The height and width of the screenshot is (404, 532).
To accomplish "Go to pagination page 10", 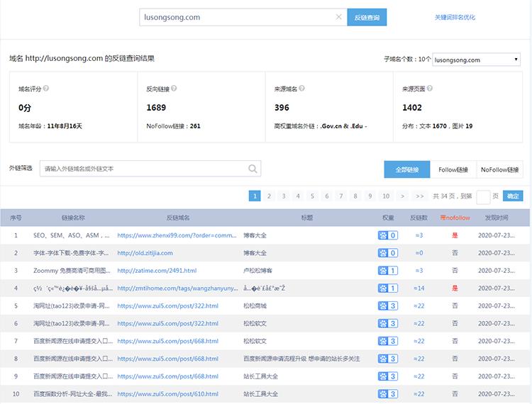I will pyautogui.click(x=386, y=196).
